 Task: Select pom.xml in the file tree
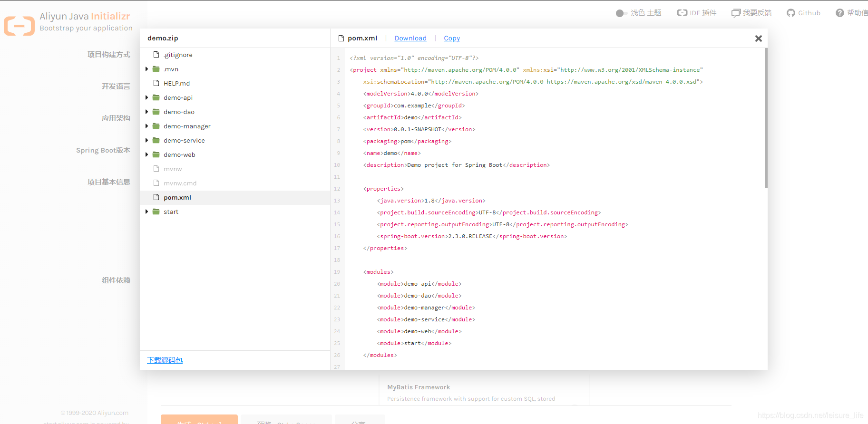[177, 197]
